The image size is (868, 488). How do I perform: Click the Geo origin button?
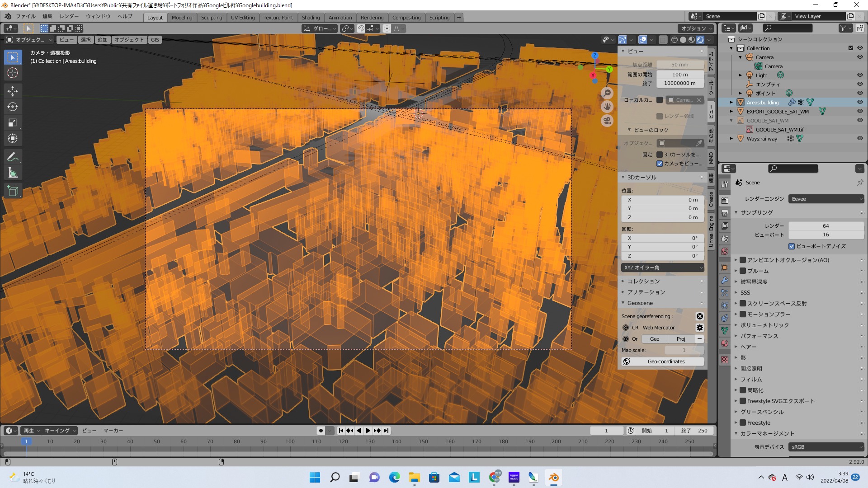654,339
